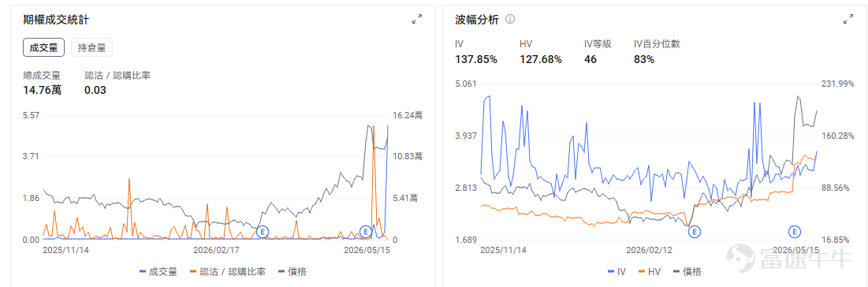Expand the 期權成交統計 panel to fullscreen
The height and width of the screenshot is (287, 868).
417,20
